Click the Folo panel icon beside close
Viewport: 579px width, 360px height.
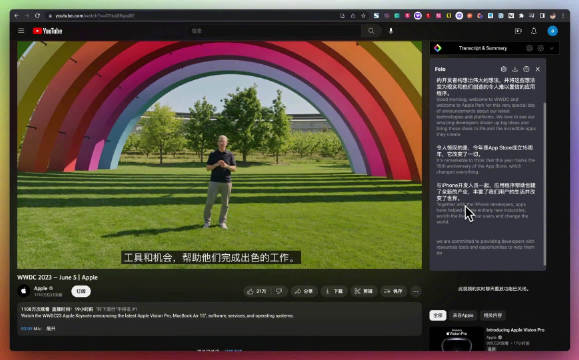tap(526, 69)
